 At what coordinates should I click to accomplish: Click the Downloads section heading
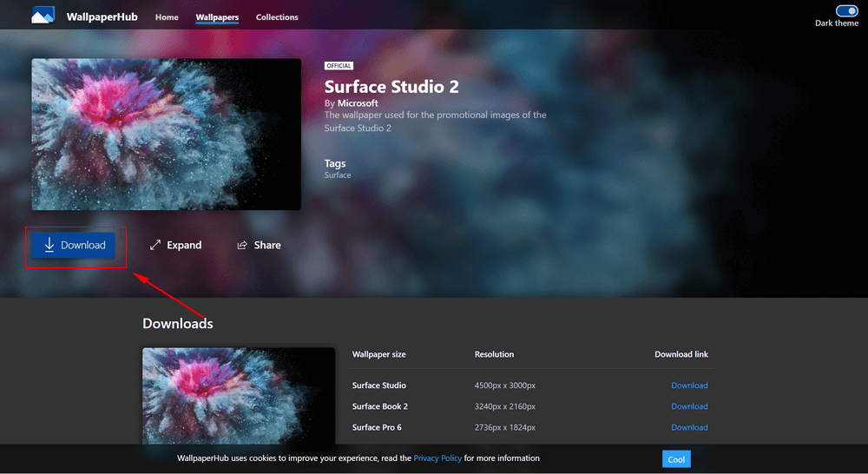click(178, 324)
